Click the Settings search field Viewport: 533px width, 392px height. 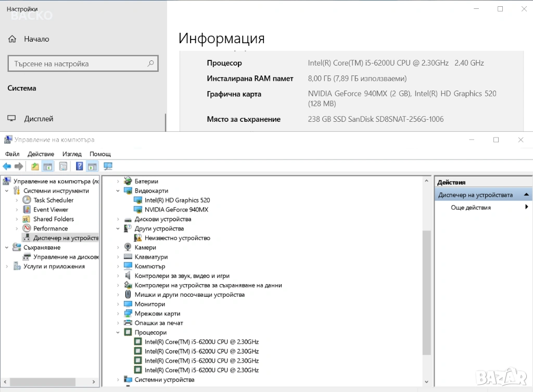(x=78, y=64)
